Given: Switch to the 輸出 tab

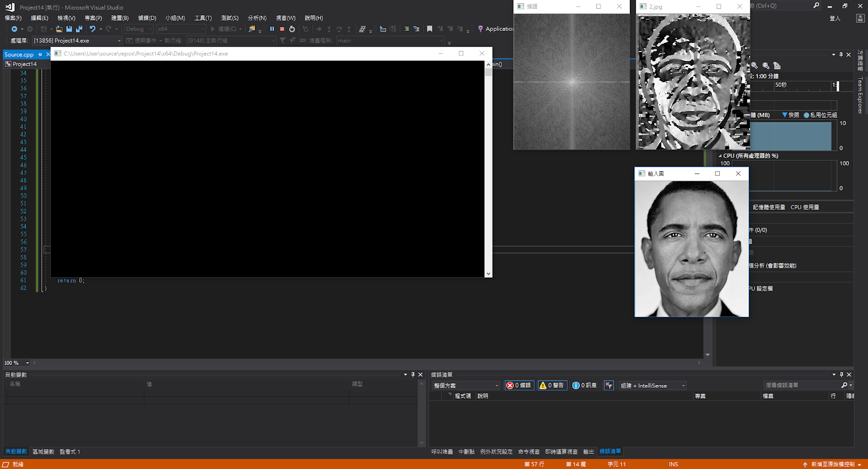Looking at the screenshot, I should pyautogui.click(x=589, y=452).
